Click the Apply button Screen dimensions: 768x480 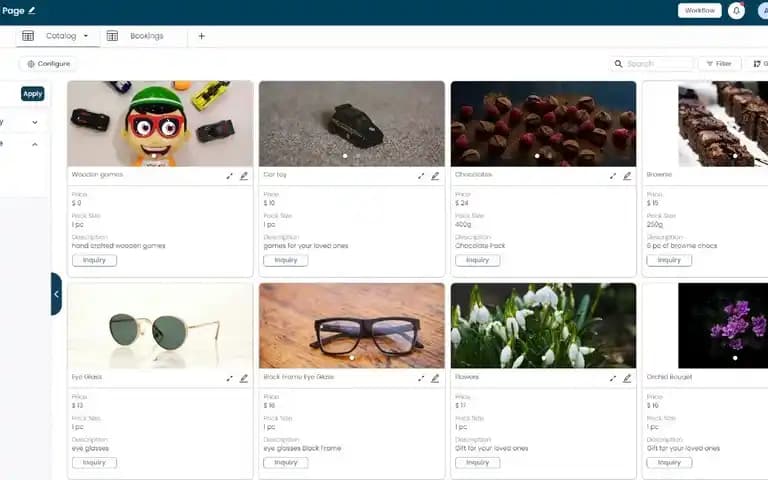coord(33,94)
